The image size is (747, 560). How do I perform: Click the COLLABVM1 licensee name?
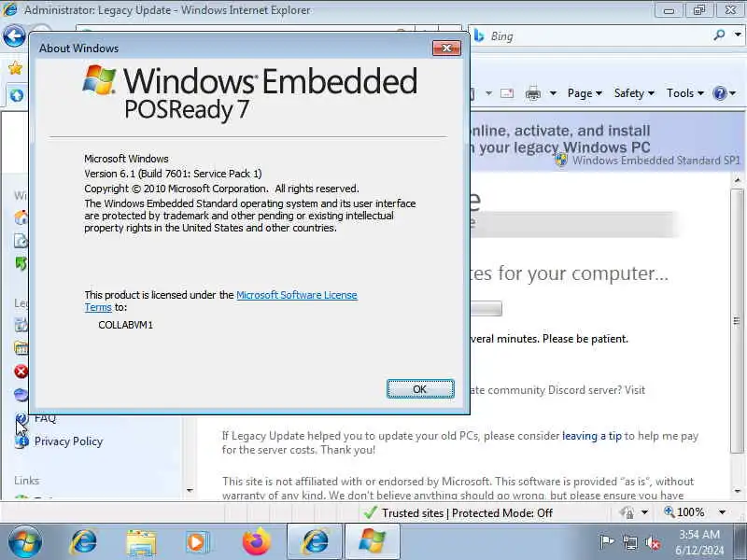[125, 325]
